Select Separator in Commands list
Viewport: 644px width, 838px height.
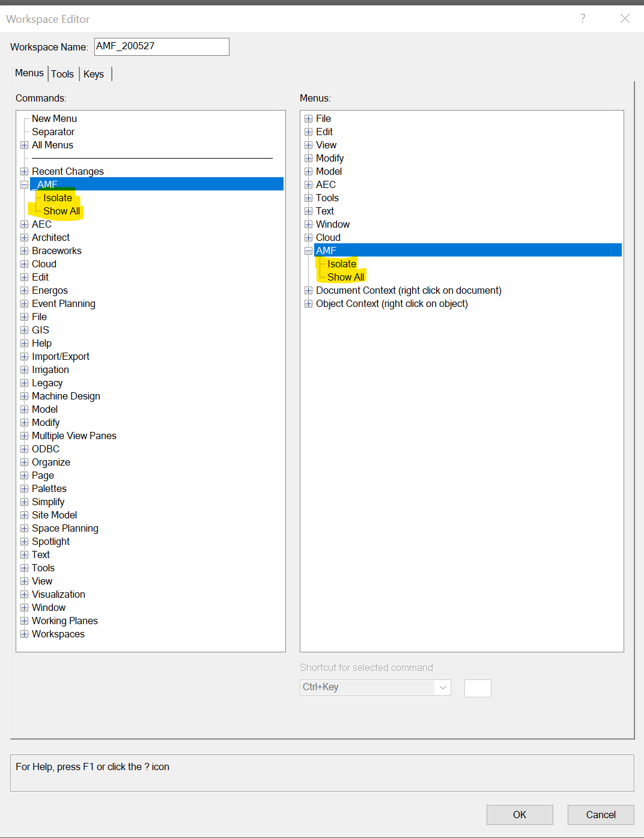click(53, 132)
